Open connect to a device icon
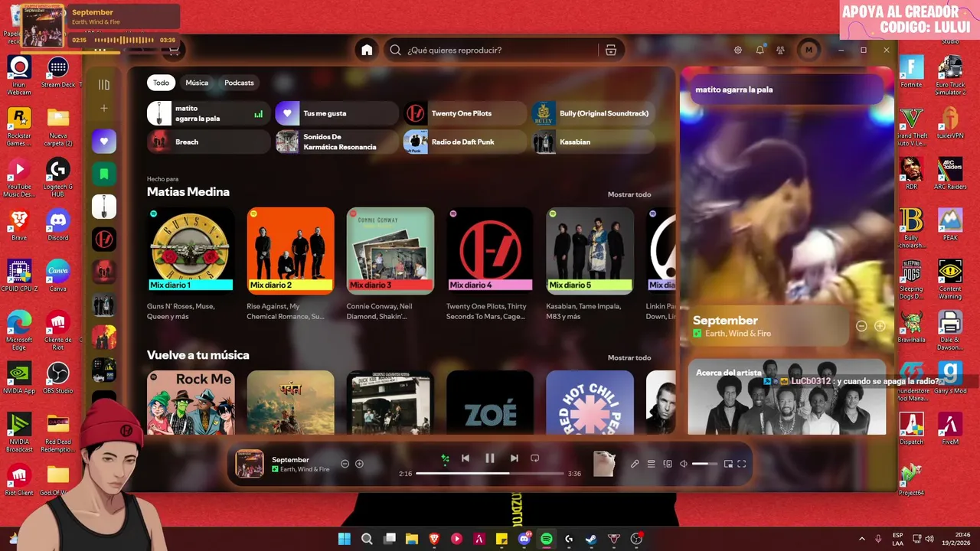 [x=668, y=464]
